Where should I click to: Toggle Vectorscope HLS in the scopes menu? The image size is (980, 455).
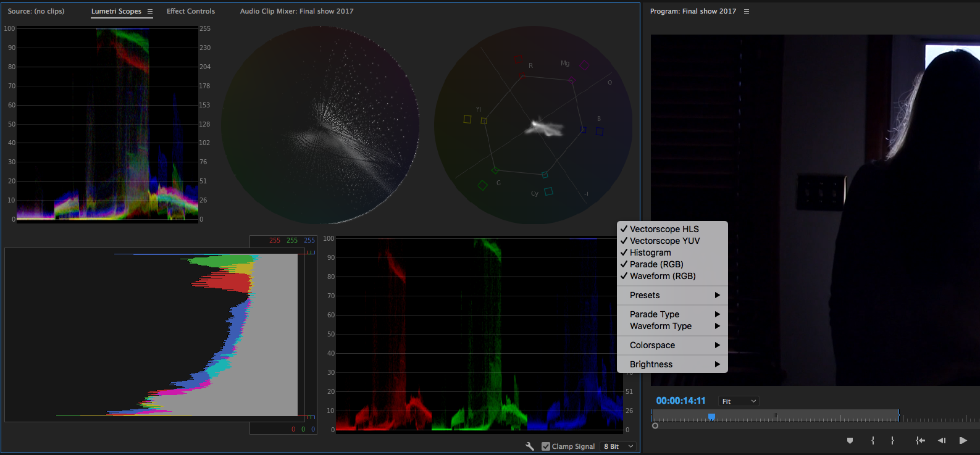click(x=664, y=229)
